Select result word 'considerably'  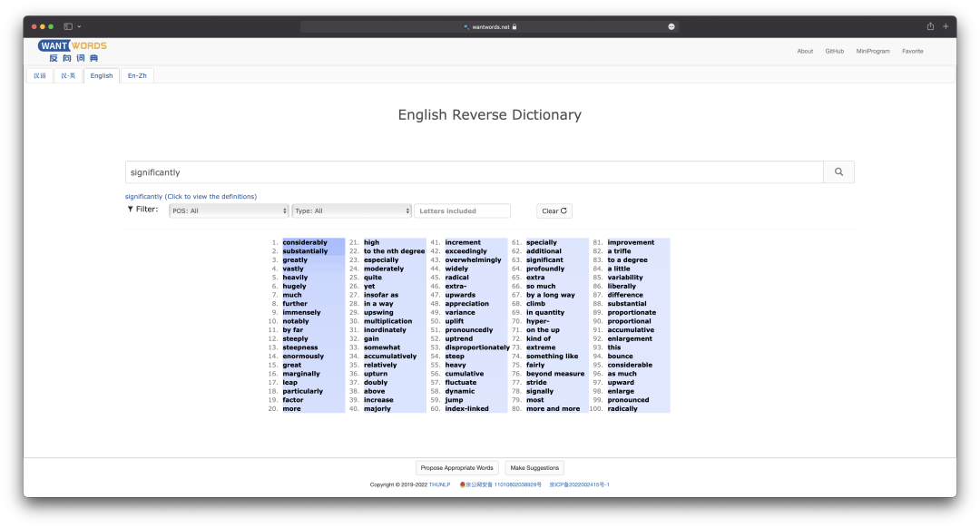coord(304,242)
